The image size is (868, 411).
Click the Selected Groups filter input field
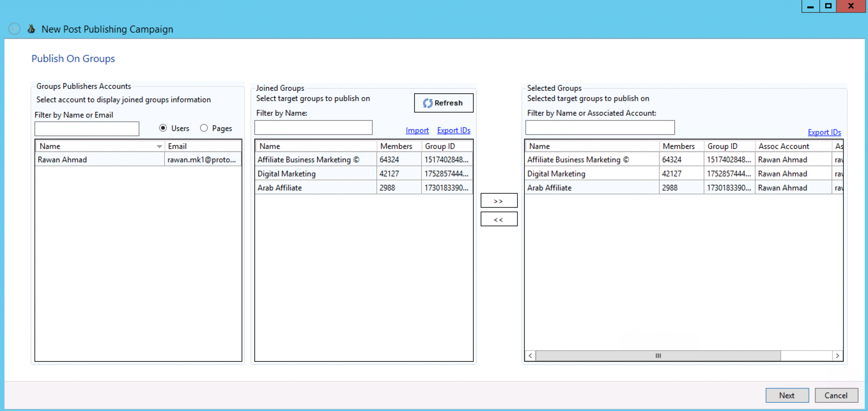pyautogui.click(x=600, y=128)
